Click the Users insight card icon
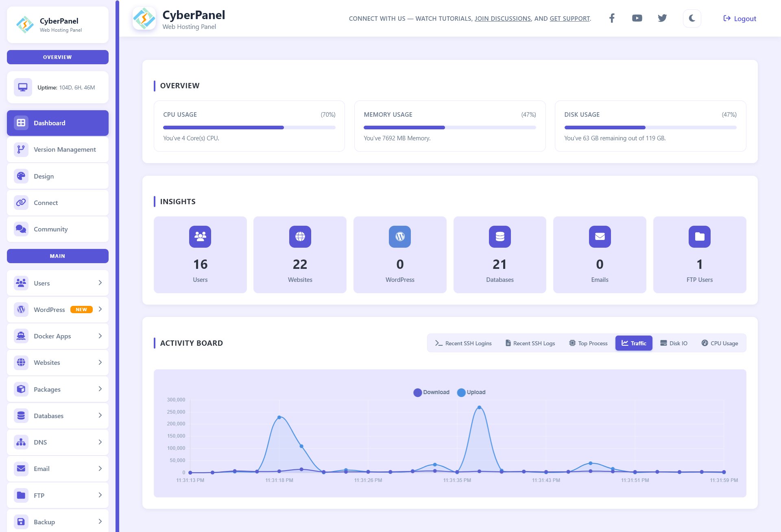The height and width of the screenshot is (532, 781). [x=200, y=237]
